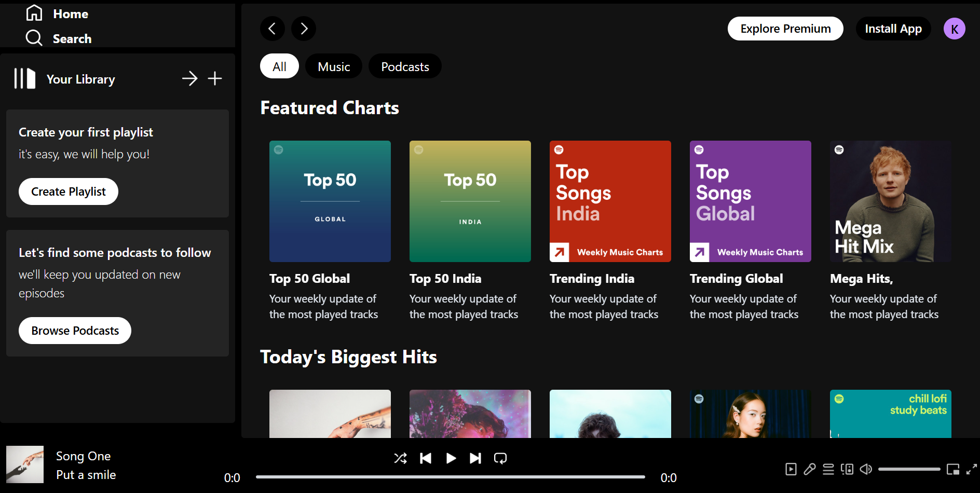
Task: Play the current song
Action: (451, 458)
